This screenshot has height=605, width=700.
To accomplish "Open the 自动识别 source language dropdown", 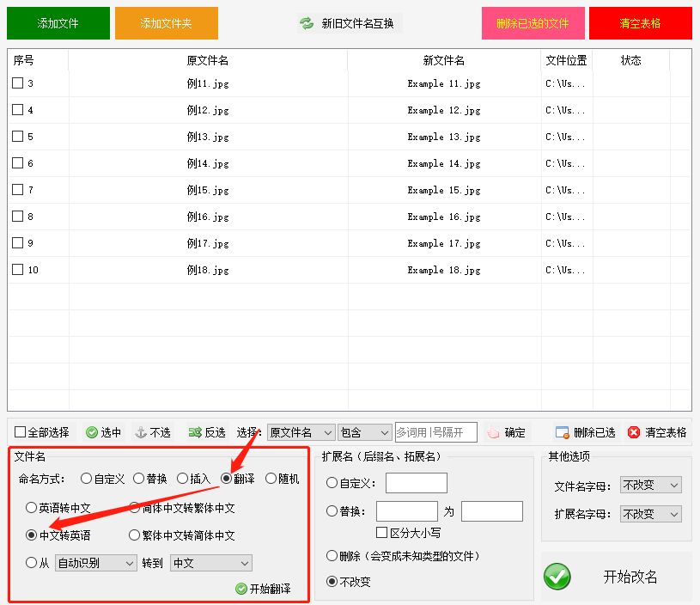I will pos(96,563).
